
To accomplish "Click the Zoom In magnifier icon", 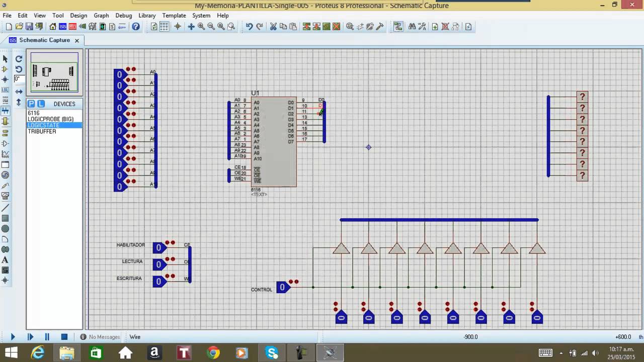I will (201, 27).
